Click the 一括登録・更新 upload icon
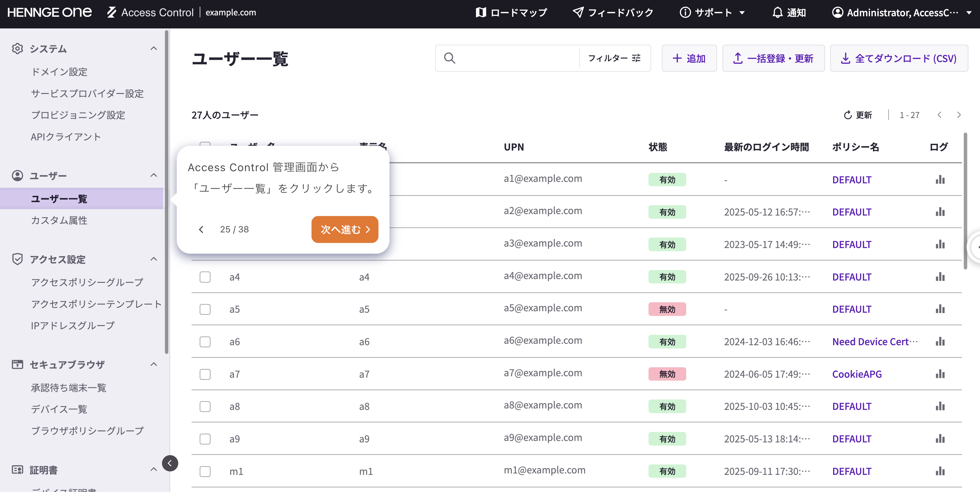 click(738, 58)
